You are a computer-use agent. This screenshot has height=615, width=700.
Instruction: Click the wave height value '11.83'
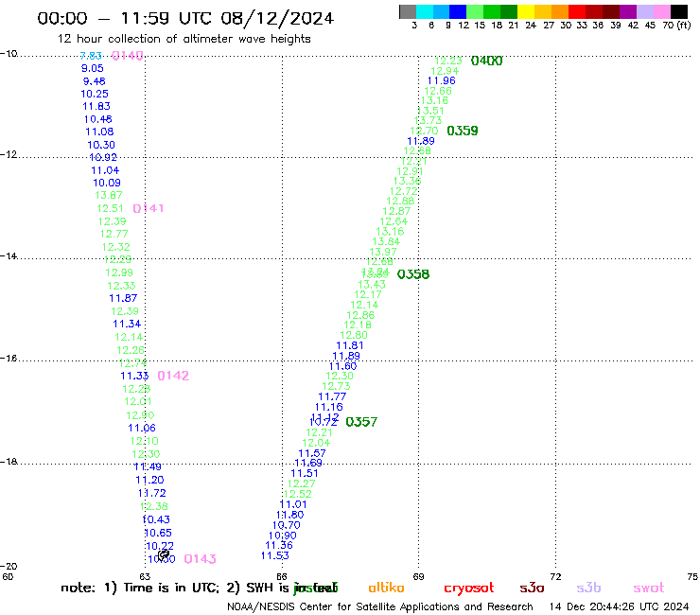tap(96, 106)
